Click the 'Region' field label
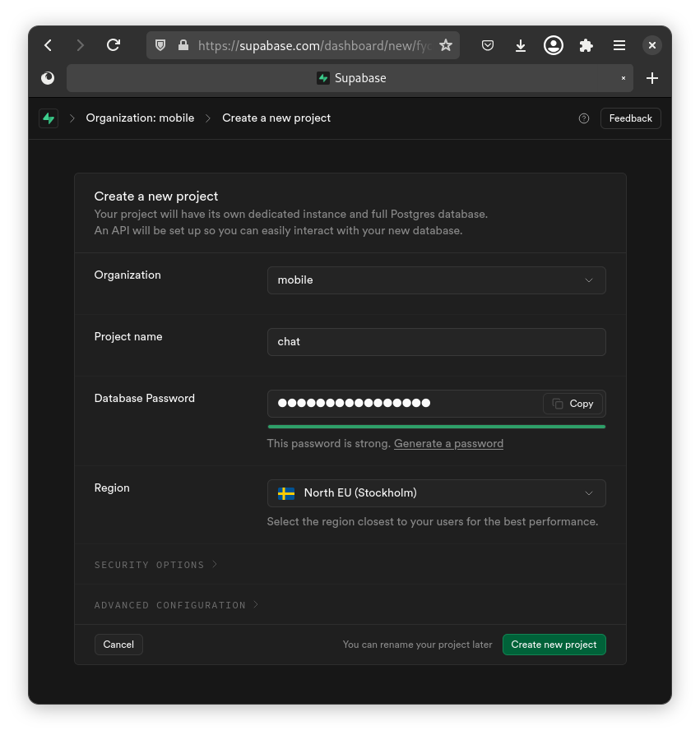The width and height of the screenshot is (700, 735). [112, 488]
